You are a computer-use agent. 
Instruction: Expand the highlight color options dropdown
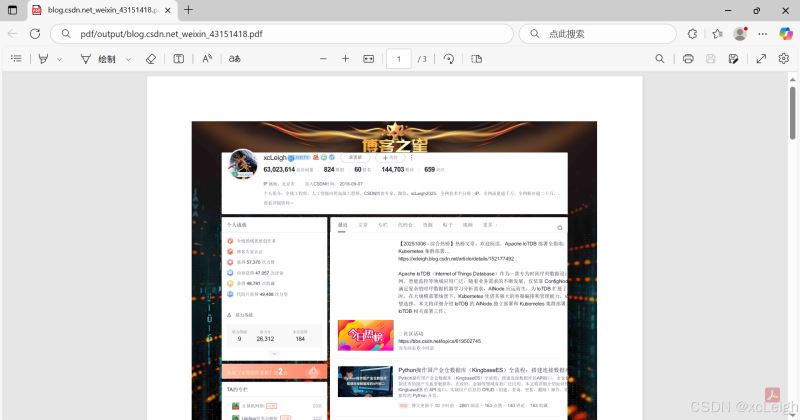(x=59, y=59)
